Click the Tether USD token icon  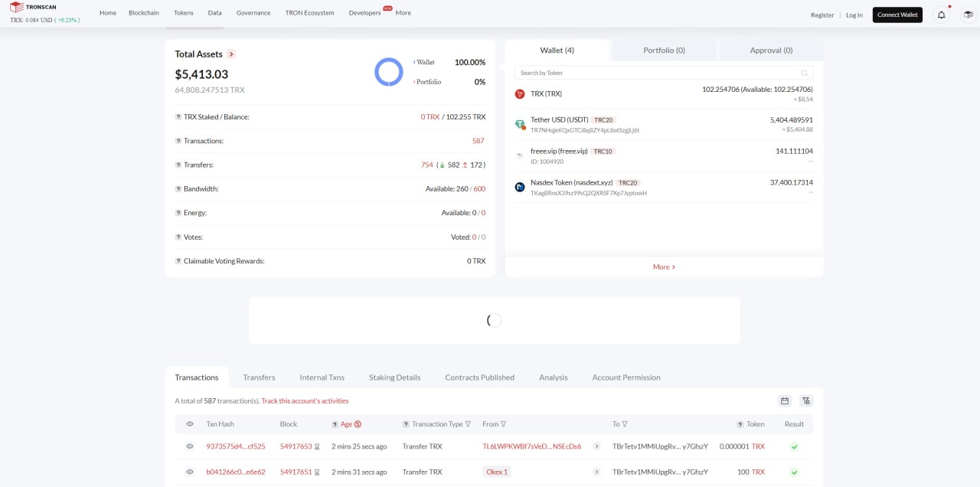pyautogui.click(x=520, y=124)
